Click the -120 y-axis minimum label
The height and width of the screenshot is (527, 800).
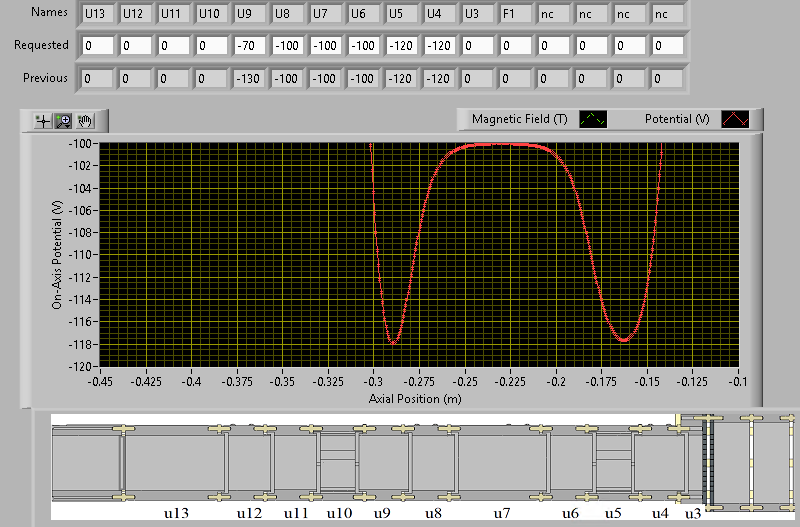tap(80, 366)
